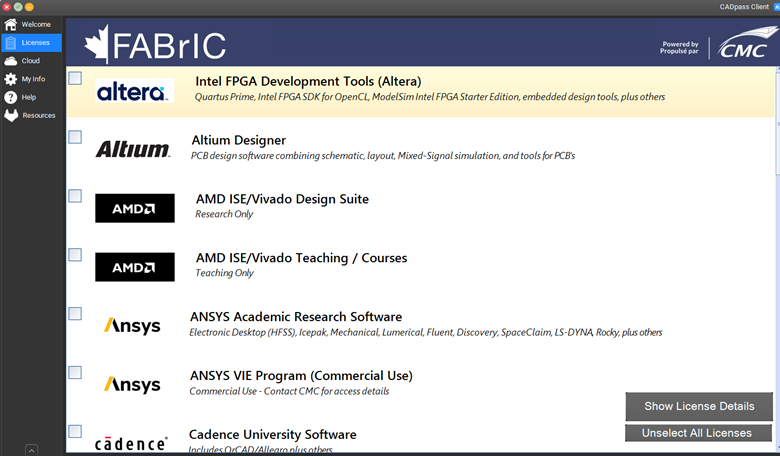Click 'Intel FPGA Development Tools (Altera)' title
Screen dimensions: 780x456
tap(308, 82)
